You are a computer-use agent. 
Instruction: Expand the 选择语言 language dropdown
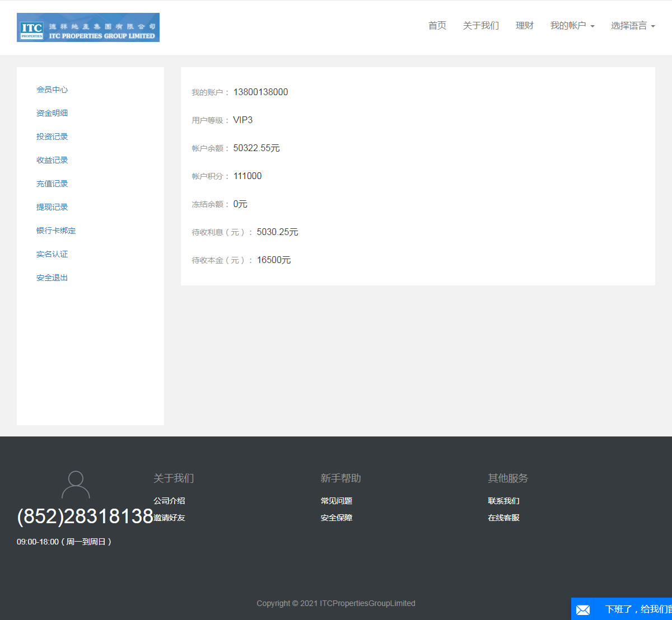[633, 26]
